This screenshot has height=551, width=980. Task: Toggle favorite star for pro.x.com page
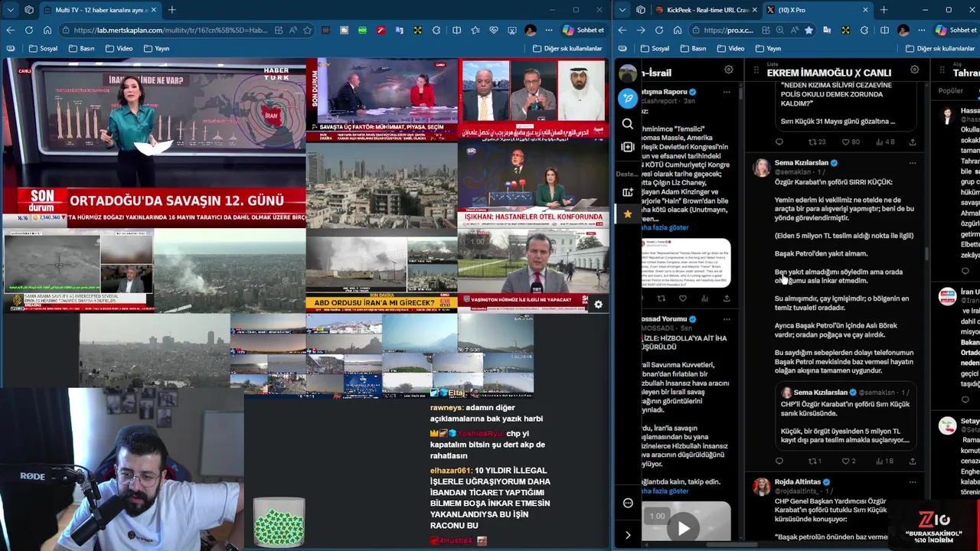pos(809,30)
